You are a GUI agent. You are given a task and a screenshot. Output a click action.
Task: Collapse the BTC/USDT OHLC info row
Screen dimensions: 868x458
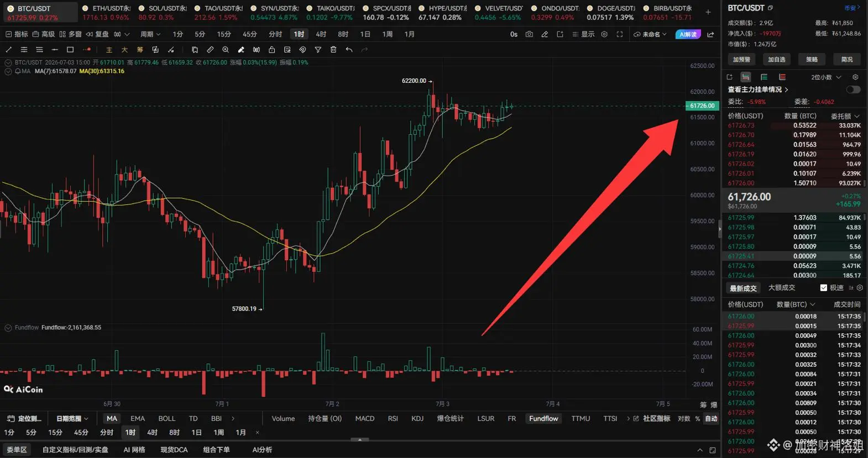8,62
